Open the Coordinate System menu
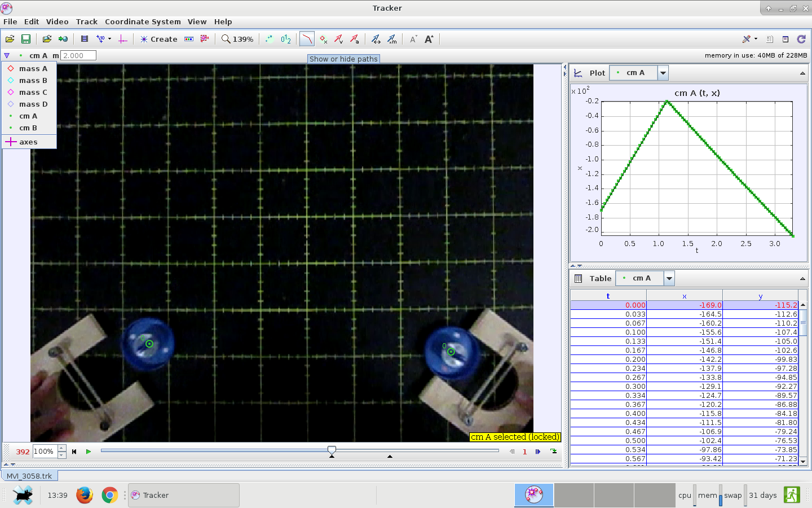The image size is (812, 508). click(143, 21)
